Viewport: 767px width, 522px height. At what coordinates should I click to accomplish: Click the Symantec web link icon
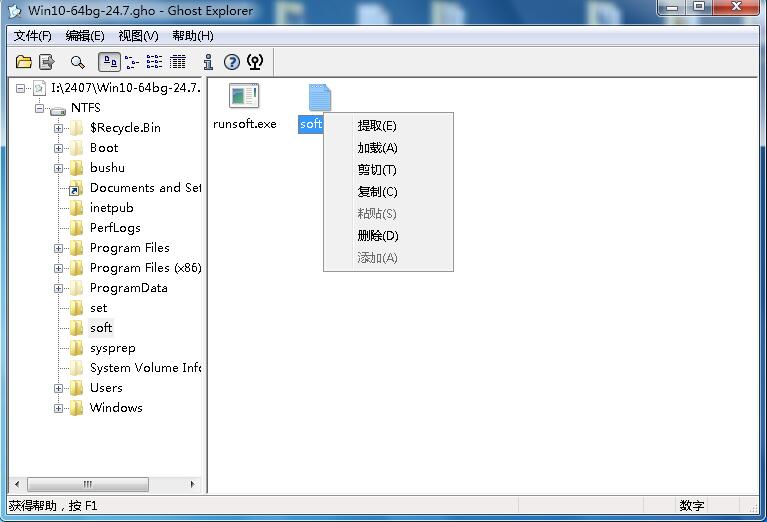(x=255, y=62)
